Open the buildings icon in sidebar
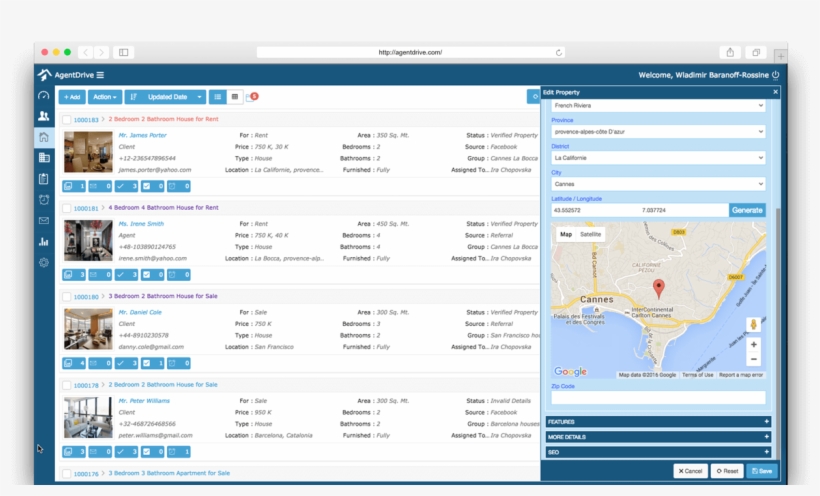The height and width of the screenshot is (496, 820). click(44, 157)
